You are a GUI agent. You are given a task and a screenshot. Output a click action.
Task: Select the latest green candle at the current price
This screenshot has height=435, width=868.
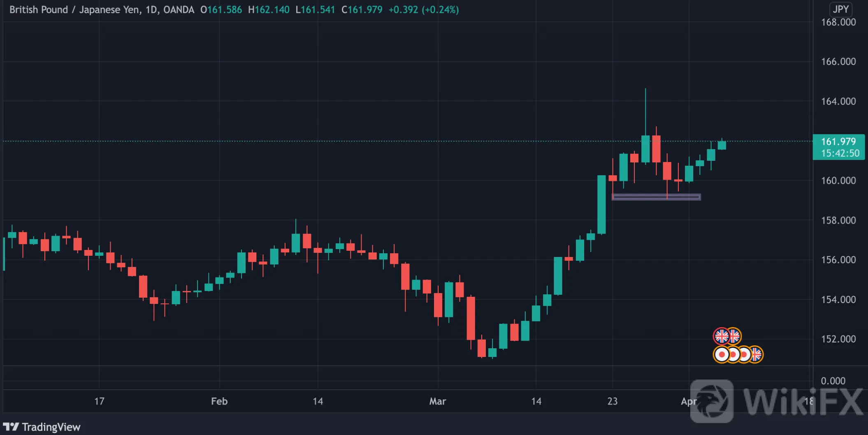pyautogui.click(x=722, y=145)
